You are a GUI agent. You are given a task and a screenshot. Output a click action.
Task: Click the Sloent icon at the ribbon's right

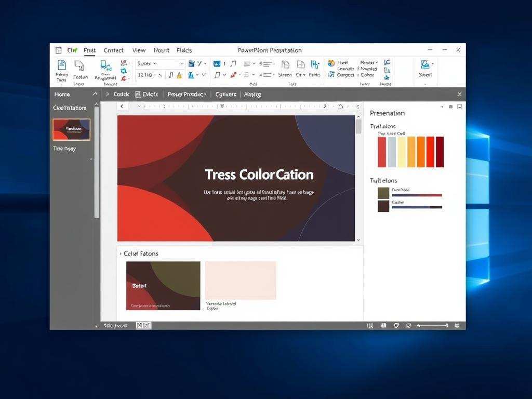[425, 65]
